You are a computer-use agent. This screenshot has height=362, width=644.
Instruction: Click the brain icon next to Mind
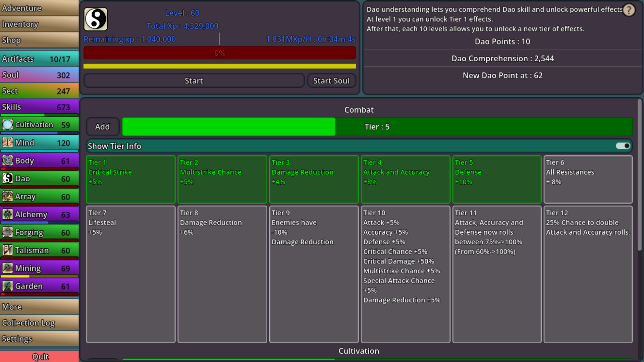coord(8,142)
